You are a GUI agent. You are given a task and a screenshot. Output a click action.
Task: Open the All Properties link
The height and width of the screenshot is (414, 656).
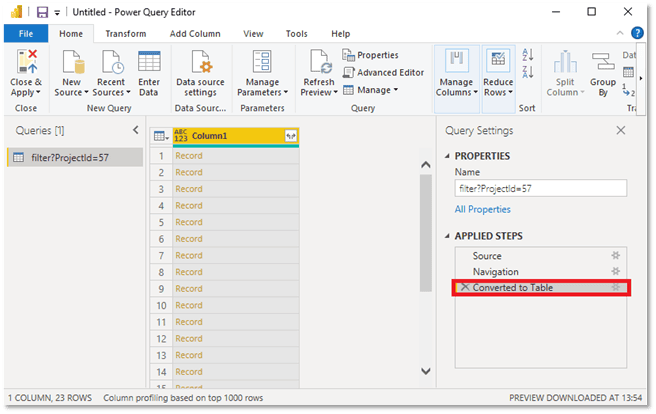[482, 209]
